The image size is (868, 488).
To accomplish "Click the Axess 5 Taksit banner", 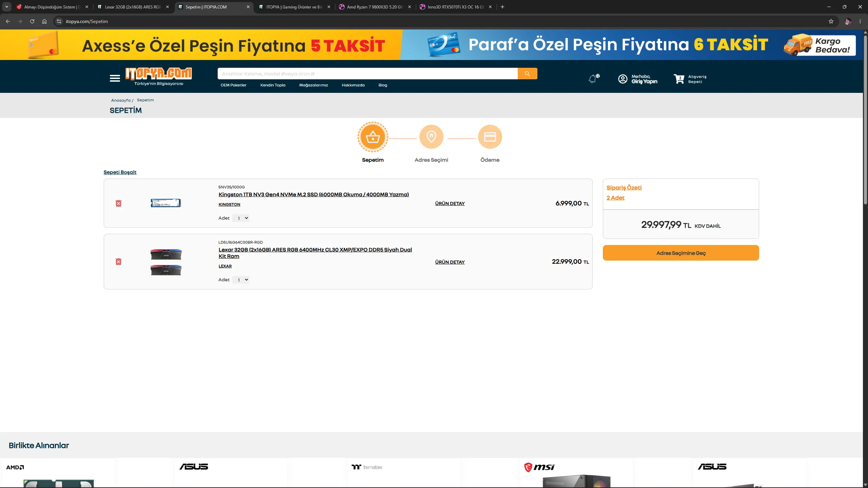I will 201,45.
